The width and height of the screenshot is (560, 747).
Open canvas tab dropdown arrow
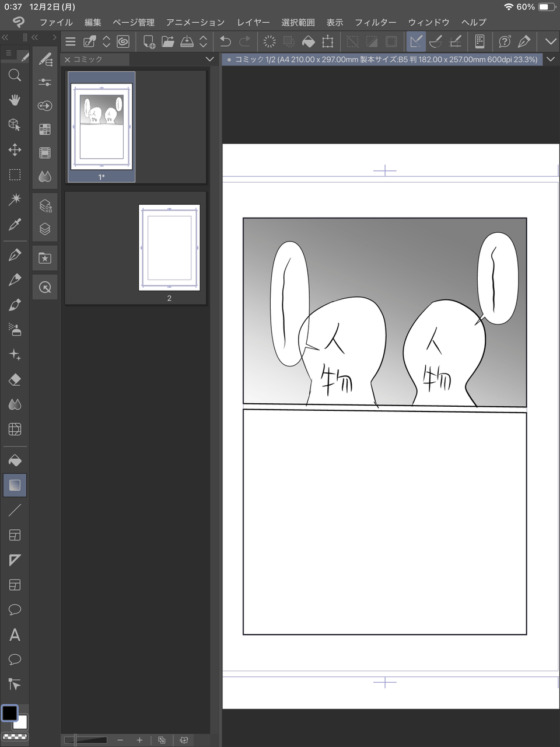click(x=551, y=60)
